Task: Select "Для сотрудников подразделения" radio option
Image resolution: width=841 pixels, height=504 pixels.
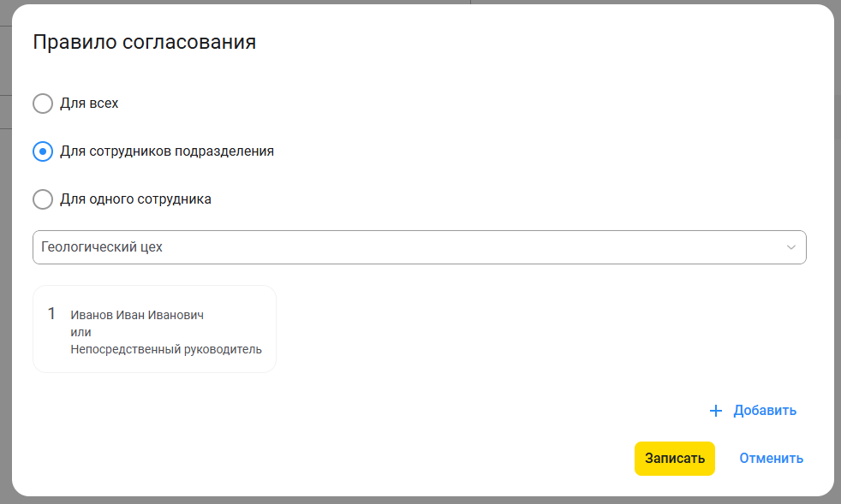Action: [43, 151]
